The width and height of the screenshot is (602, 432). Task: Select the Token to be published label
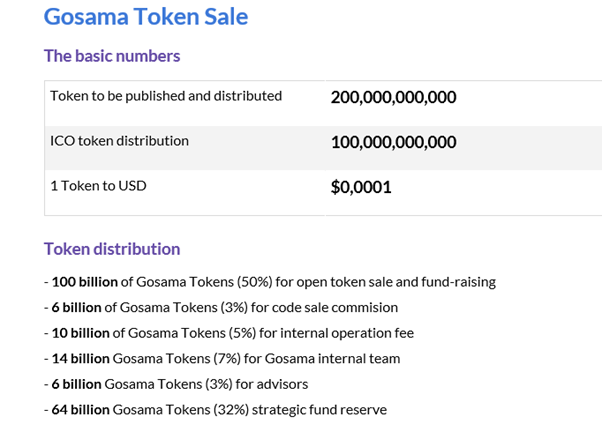(x=166, y=96)
